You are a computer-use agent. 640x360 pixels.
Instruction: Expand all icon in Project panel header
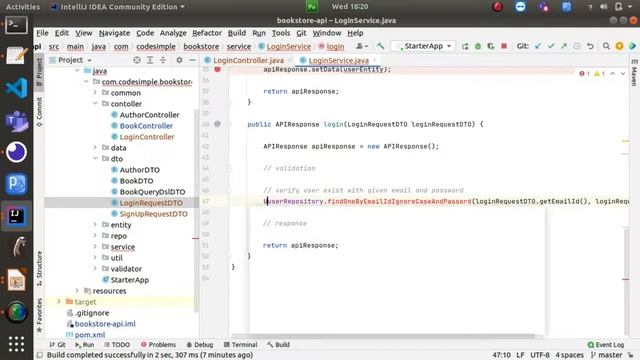point(150,60)
